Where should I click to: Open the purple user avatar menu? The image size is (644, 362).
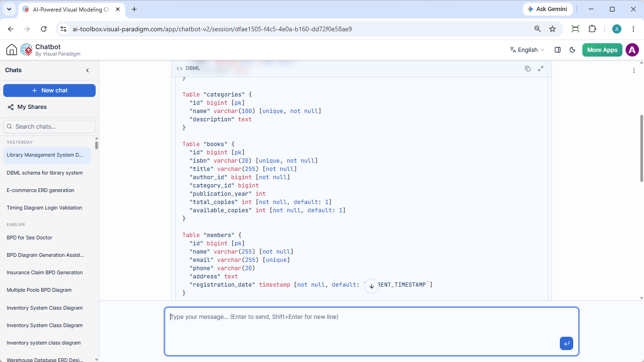632,50
